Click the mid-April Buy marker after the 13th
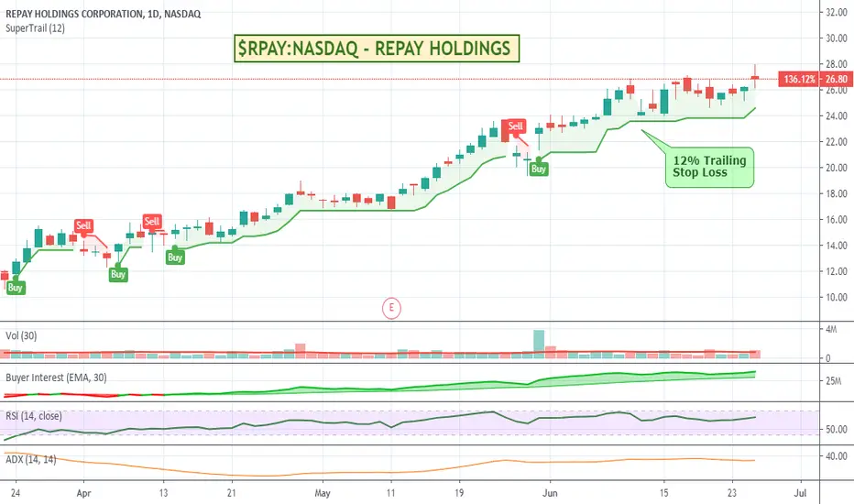The width and height of the screenshot is (854, 504). pos(175,257)
